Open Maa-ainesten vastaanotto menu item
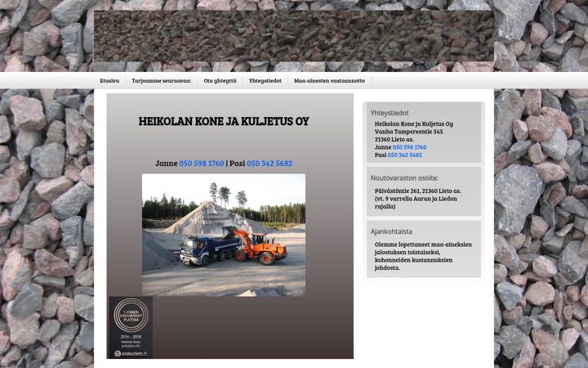This screenshot has width=588, height=368. click(x=329, y=81)
